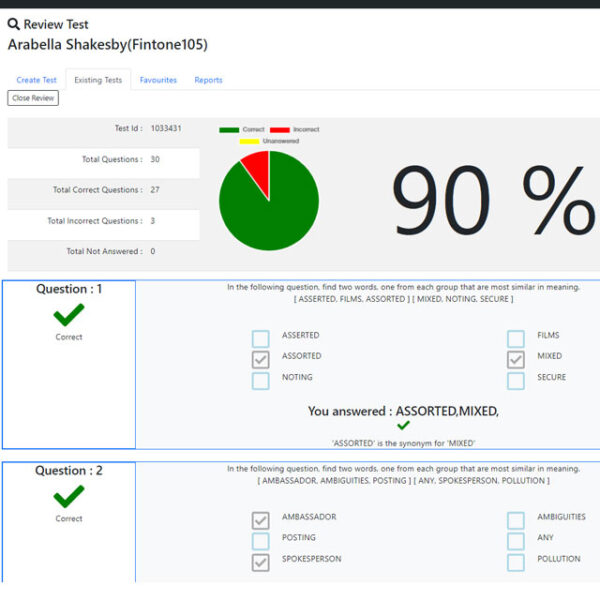
Task: Click the green Correct legend swatch
Action: coord(229,130)
